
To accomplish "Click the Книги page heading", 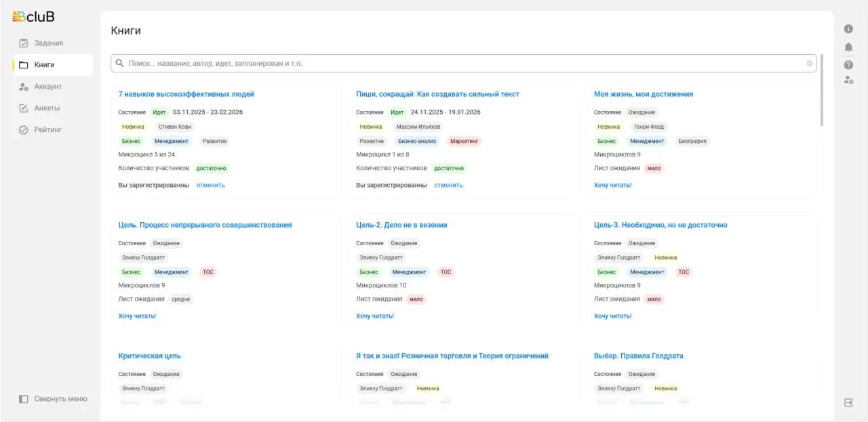I will click(x=126, y=30).
